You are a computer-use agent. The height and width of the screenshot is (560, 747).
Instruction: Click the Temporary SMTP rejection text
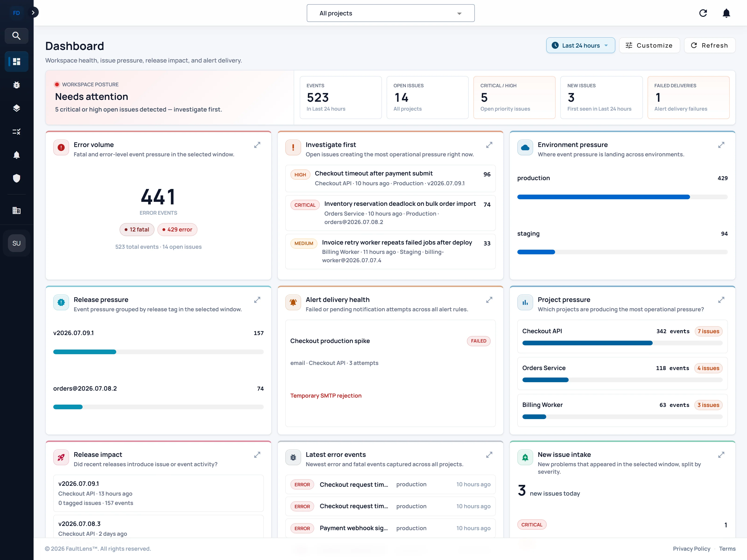point(326,395)
